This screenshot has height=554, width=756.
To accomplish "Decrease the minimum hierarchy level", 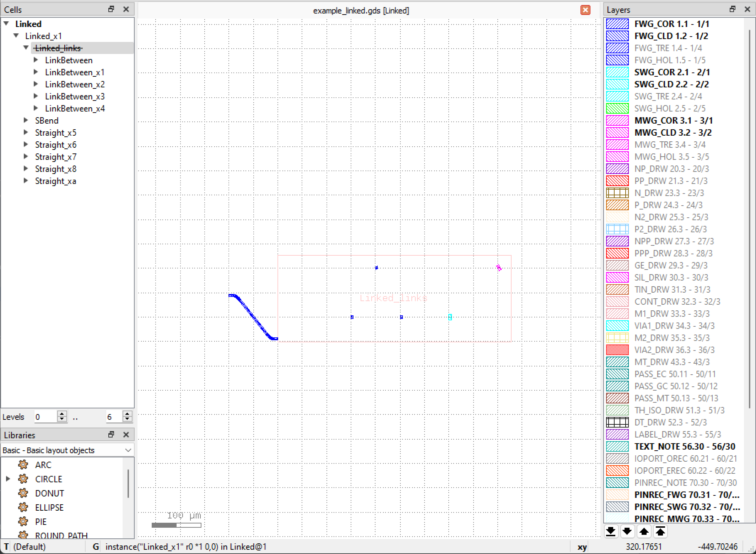I will [62, 419].
